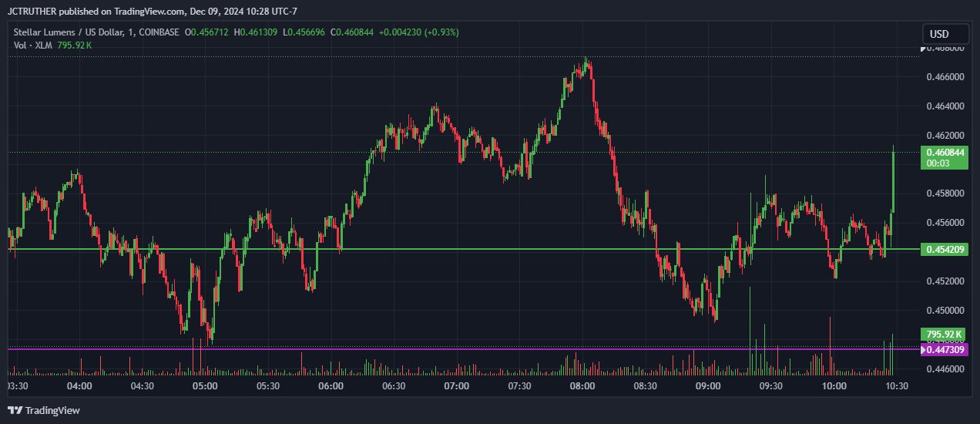Click the 04:00 time axis label
The width and height of the screenshot is (980, 424).
[79, 385]
